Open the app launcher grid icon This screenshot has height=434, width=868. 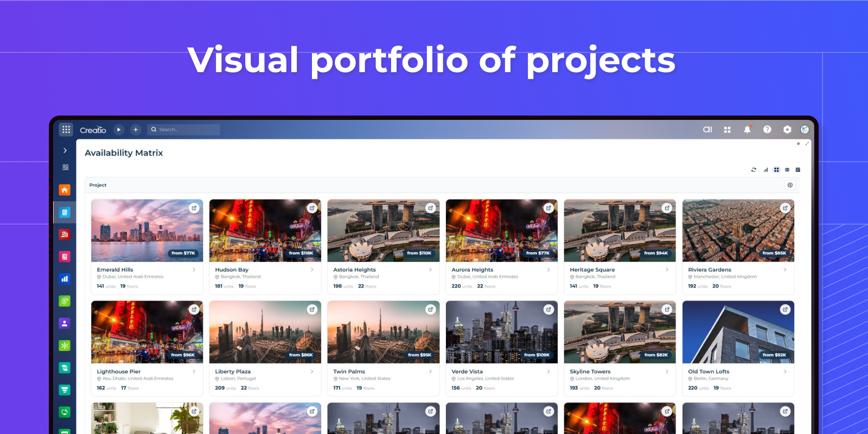click(66, 129)
